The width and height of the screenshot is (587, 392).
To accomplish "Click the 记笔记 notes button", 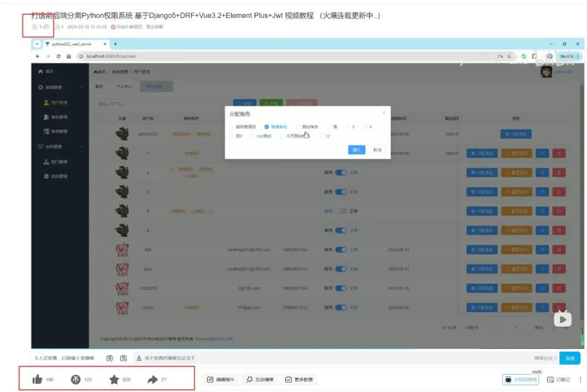I will 559,379.
